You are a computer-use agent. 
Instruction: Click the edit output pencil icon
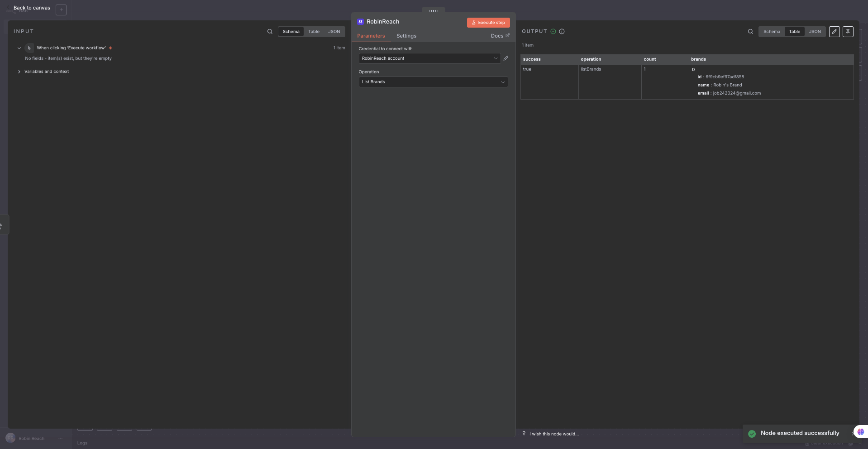point(835,32)
